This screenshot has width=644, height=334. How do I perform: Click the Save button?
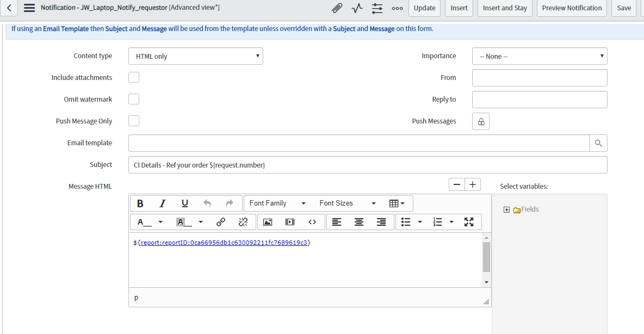pyautogui.click(x=624, y=8)
